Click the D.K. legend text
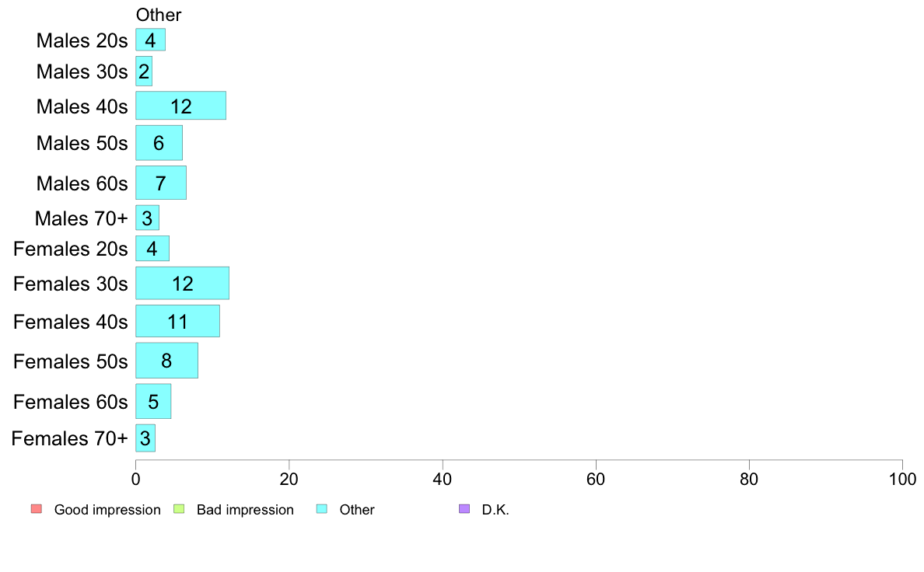The width and height of the screenshot is (924, 572). click(x=495, y=510)
